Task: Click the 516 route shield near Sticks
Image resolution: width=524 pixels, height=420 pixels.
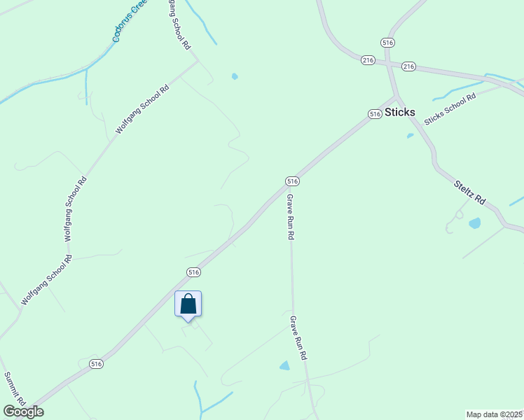Action: point(375,114)
